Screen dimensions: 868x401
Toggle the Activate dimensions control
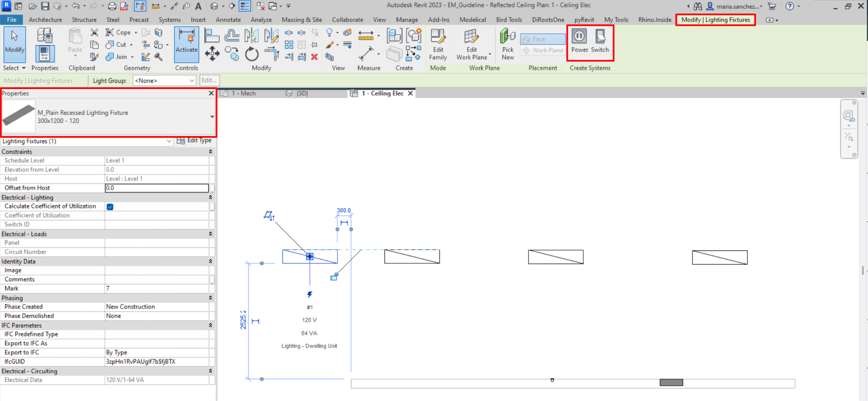(x=186, y=45)
